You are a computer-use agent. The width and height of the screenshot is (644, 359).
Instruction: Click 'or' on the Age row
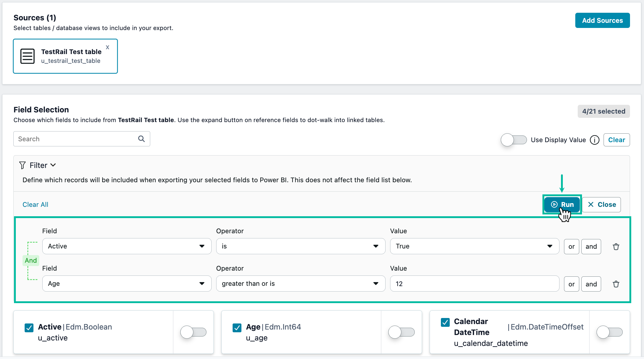[571, 284]
